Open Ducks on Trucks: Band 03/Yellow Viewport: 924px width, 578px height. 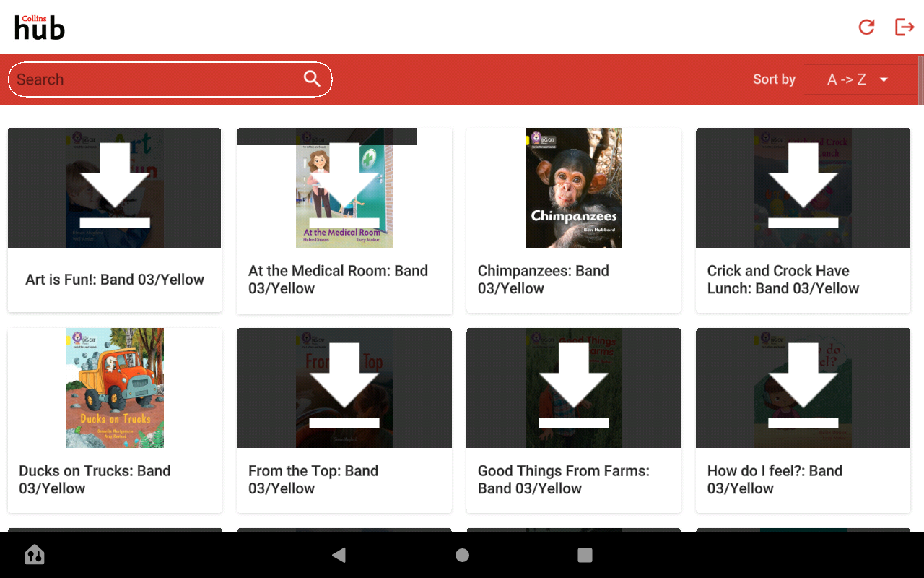[115, 387]
